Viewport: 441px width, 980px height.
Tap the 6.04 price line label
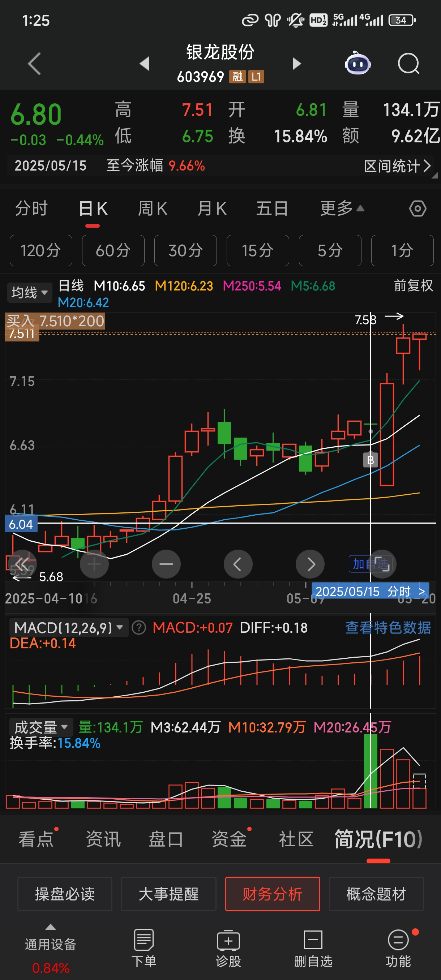coord(21,524)
